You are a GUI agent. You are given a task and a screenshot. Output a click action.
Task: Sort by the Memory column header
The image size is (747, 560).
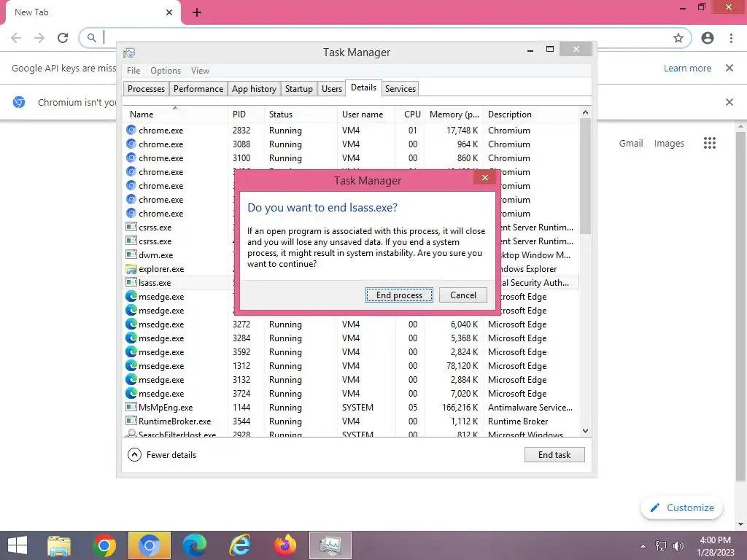(454, 114)
